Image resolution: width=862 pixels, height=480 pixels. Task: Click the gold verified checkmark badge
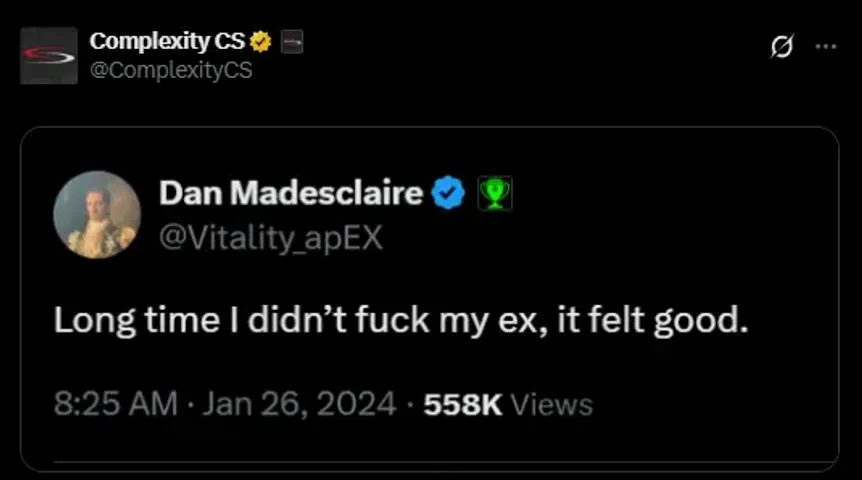(261, 42)
